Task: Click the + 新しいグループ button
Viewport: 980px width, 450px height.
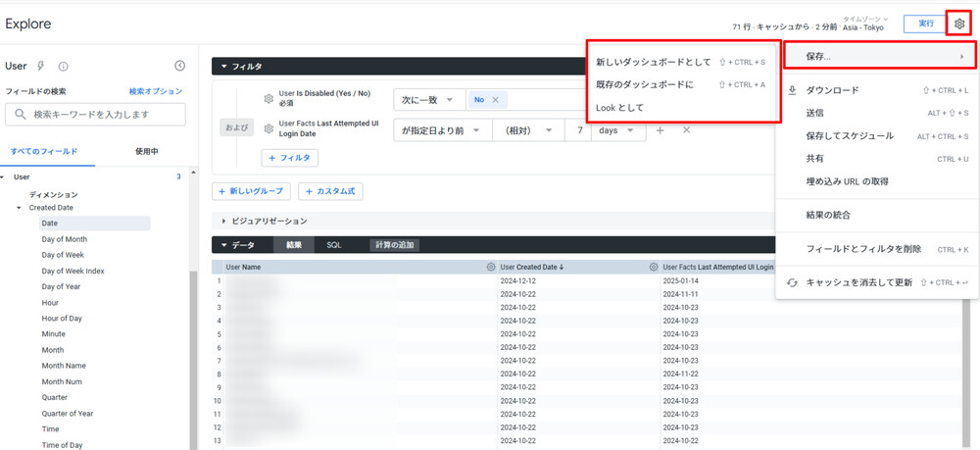Action: 251,191
